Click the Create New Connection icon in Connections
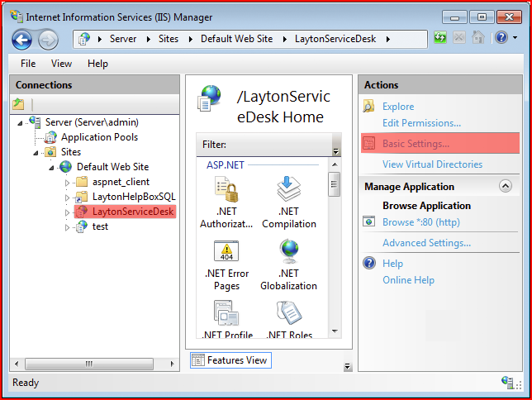 click(18, 104)
